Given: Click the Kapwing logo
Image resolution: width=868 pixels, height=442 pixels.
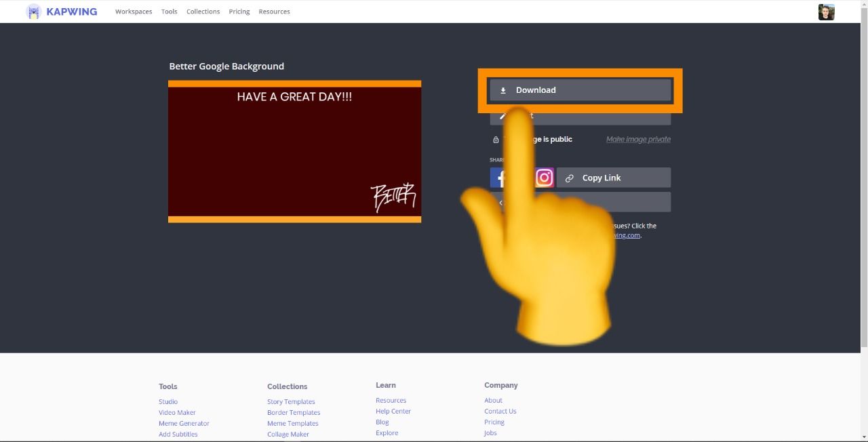Looking at the screenshot, I should 61,12.
